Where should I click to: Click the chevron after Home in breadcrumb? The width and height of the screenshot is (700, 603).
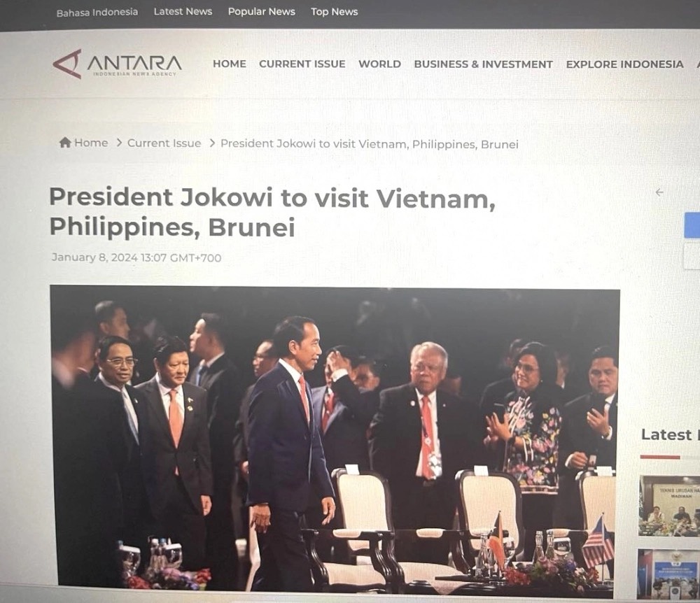click(x=119, y=143)
